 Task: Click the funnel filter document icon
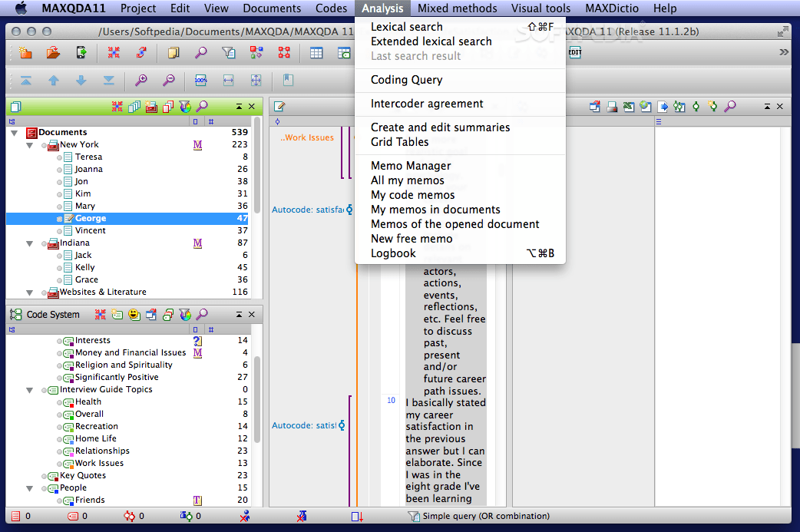(x=229, y=52)
